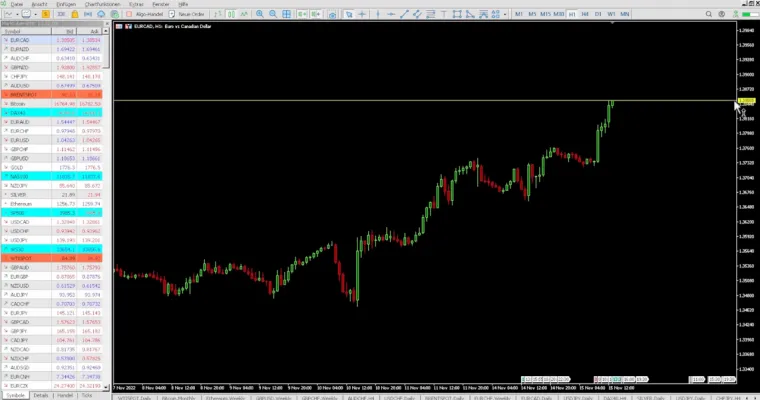Select the crosshair cursor tool
Viewport: 760px width, 400px height.
pyautogui.click(x=362, y=14)
